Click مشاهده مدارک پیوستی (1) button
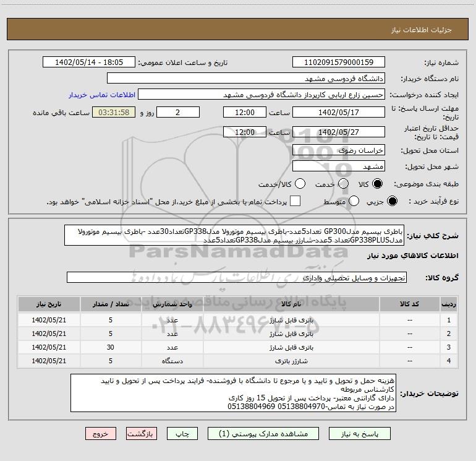The image size is (476, 461). pos(263,434)
